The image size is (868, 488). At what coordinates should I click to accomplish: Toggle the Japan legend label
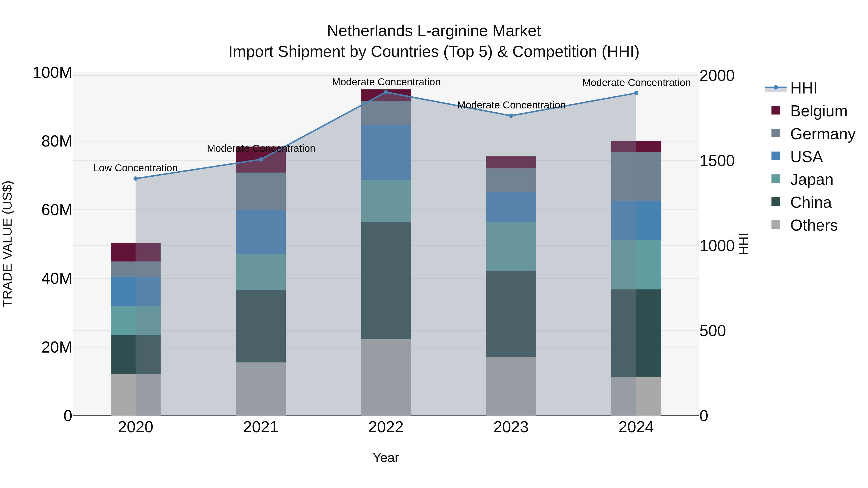(x=812, y=180)
